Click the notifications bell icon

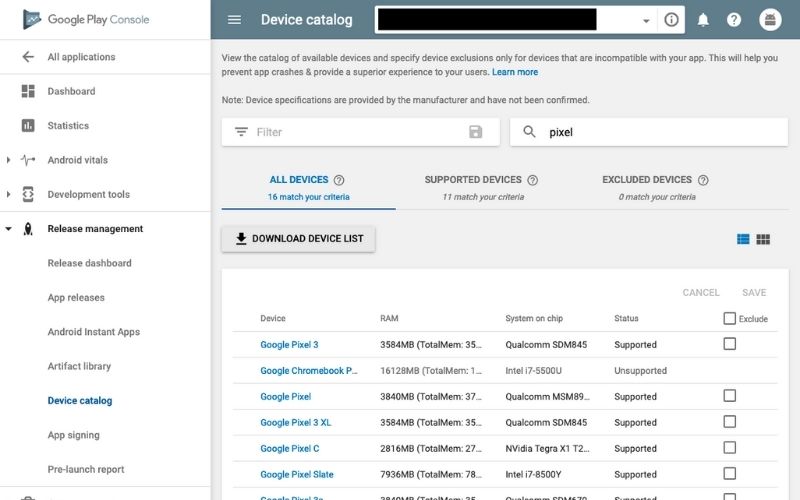[x=703, y=20]
